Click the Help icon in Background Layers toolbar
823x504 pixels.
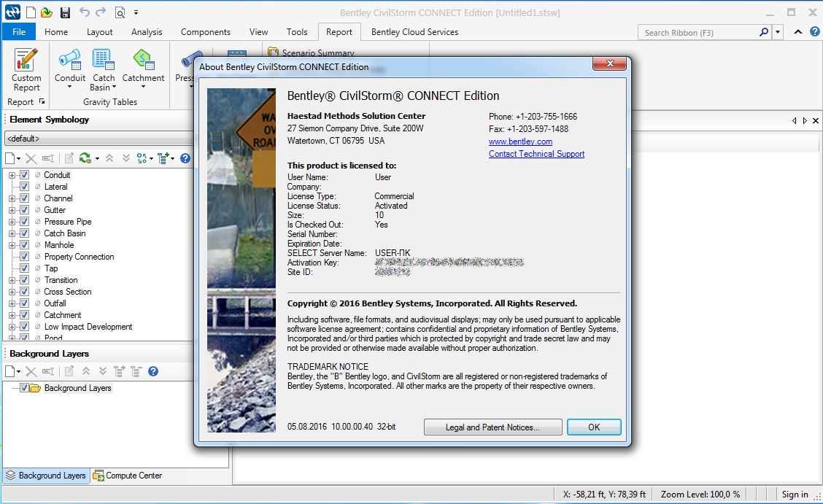tap(153, 371)
